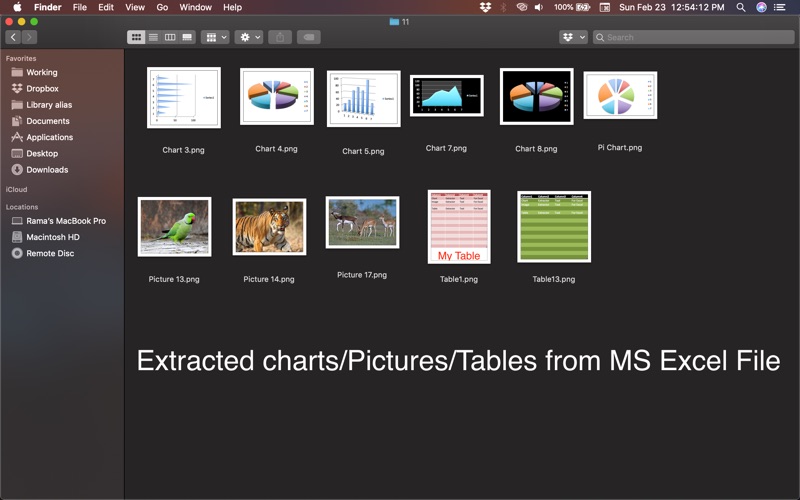This screenshot has width=800, height=500.
Task: Select the Pi Chart.png thumbnail
Action: (620, 95)
